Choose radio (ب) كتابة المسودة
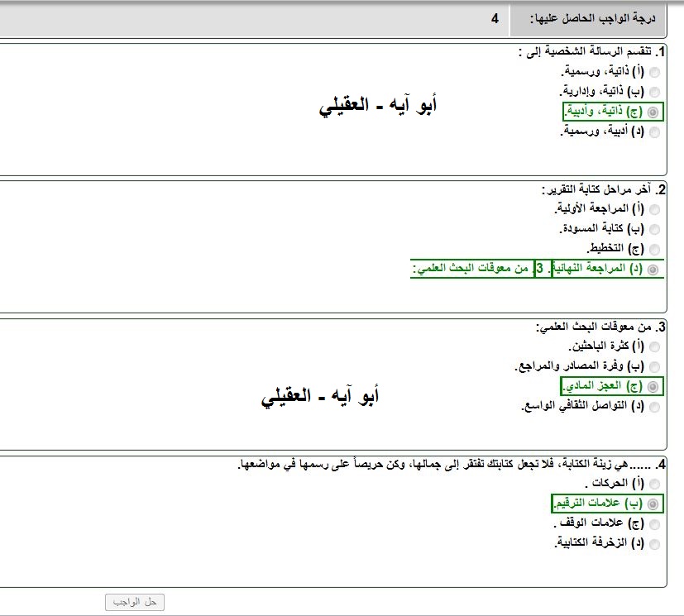684x616 pixels. point(654,229)
